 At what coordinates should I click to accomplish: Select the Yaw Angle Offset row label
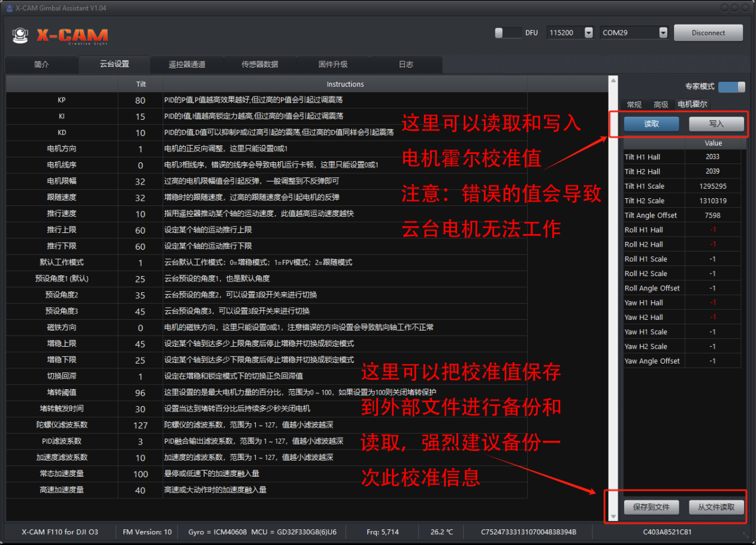pyautogui.click(x=652, y=361)
